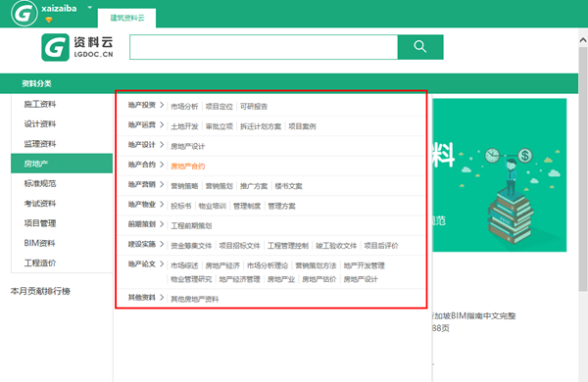Select 标准规范 in the sidebar
This screenshot has width=588, height=382.
(x=40, y=184)
